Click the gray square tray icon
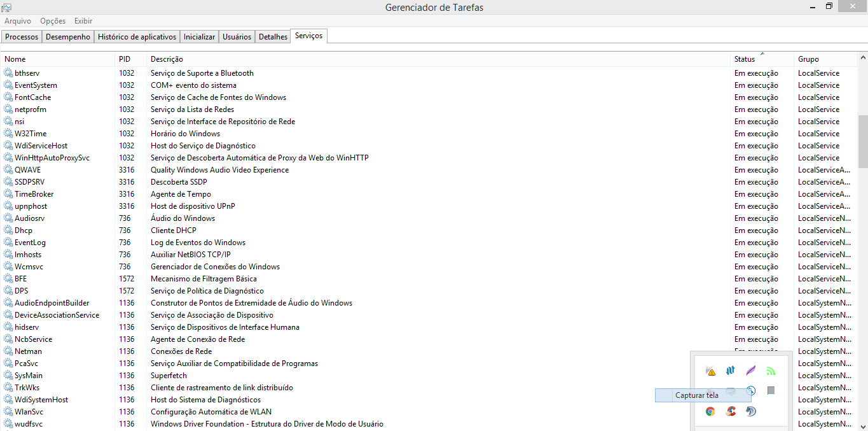 click(x=771, y=390)
